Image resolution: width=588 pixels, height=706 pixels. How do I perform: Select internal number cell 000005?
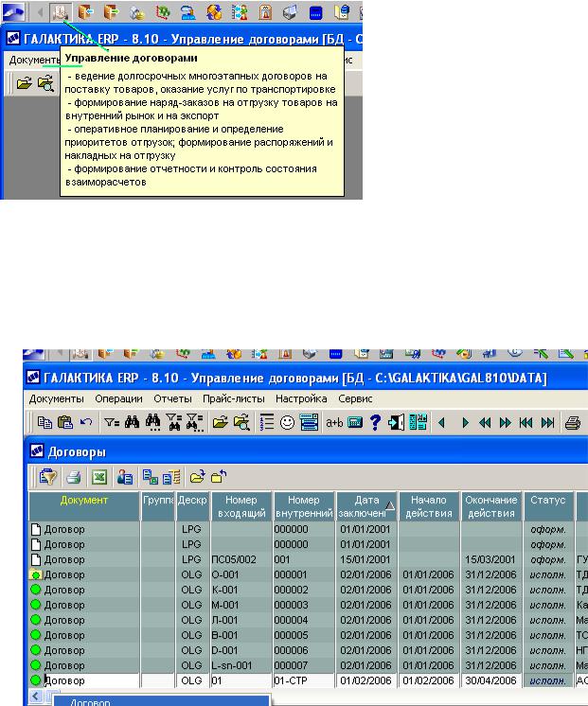point(304,635)
